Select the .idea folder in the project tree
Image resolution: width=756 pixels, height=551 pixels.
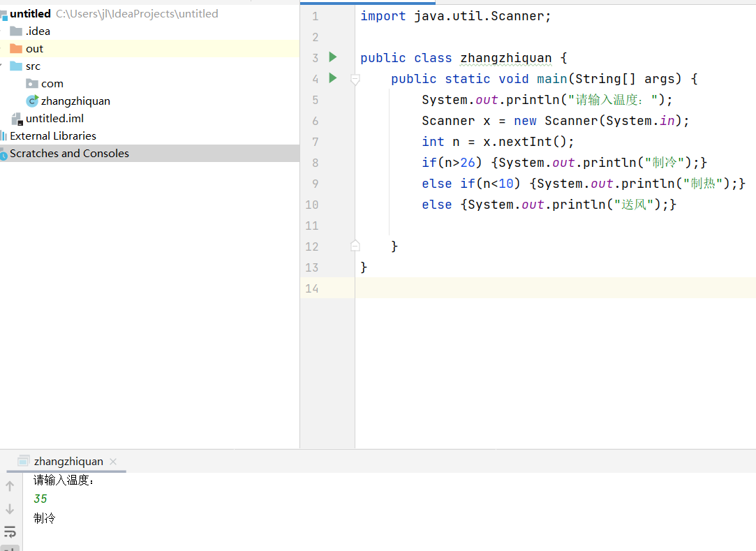coord(38,31)
